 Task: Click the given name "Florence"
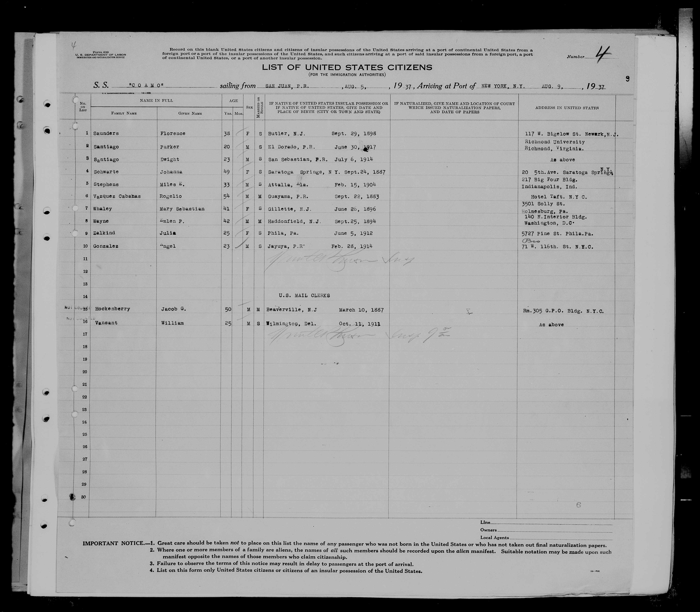point(173,133)
